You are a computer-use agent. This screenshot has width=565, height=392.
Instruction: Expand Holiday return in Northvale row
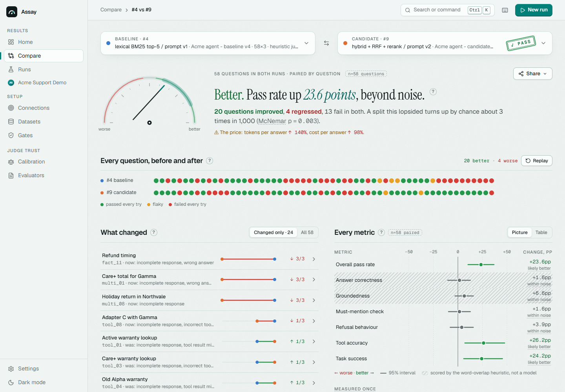pos(210,300)
